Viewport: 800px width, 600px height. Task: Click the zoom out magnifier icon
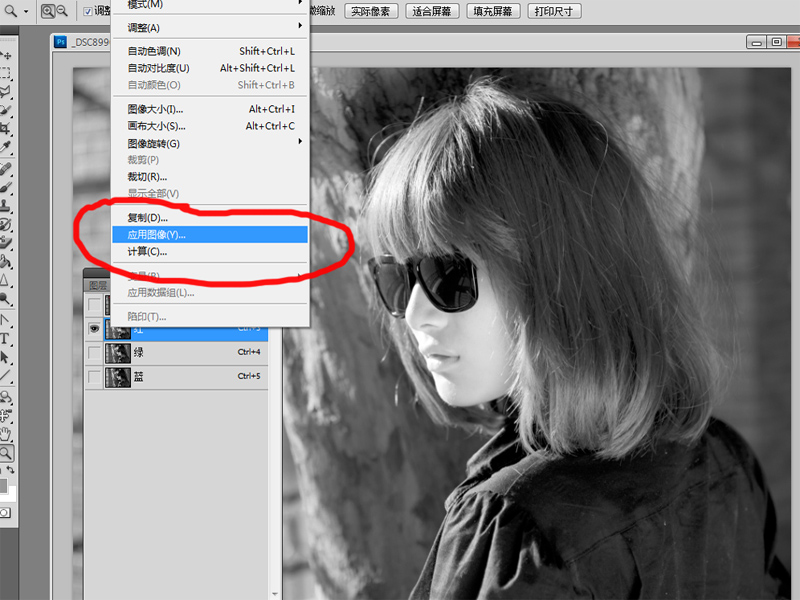coord(62,11)
